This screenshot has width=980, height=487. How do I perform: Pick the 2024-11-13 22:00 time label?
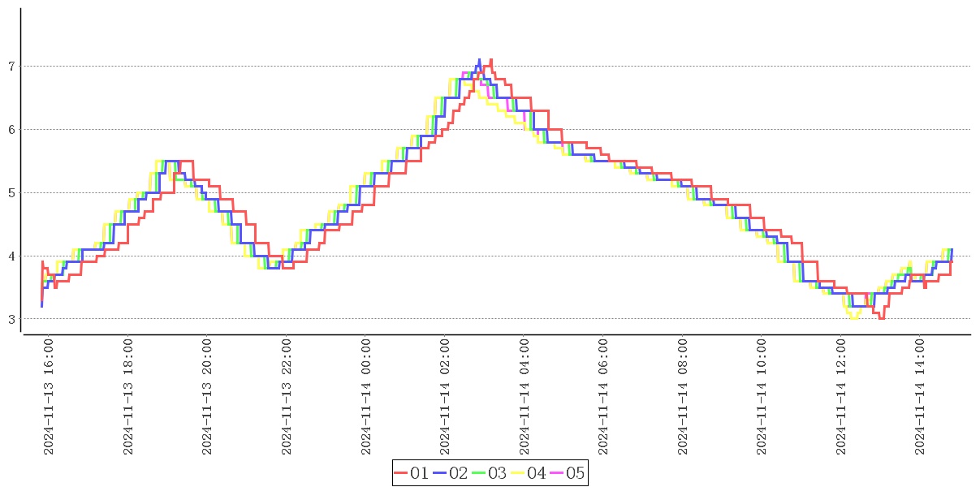coord(287,398)
